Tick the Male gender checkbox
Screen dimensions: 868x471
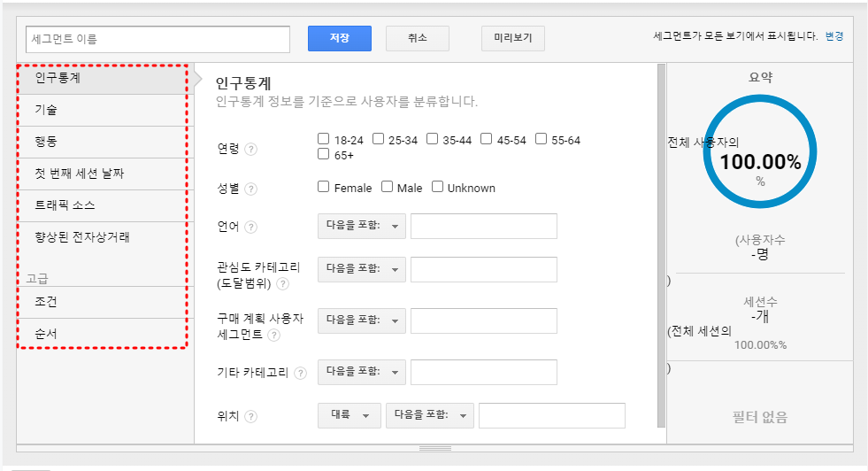tap(387, 186)
